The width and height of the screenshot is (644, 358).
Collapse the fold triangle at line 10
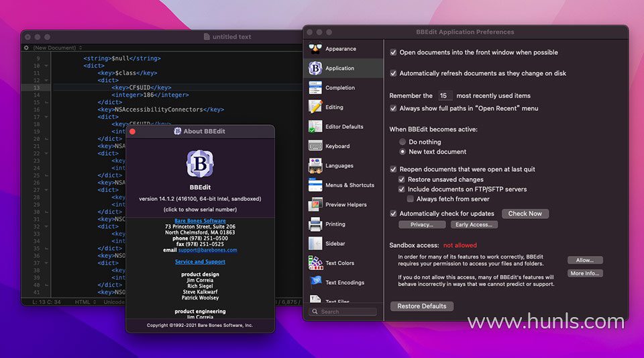tap(46, 66)
